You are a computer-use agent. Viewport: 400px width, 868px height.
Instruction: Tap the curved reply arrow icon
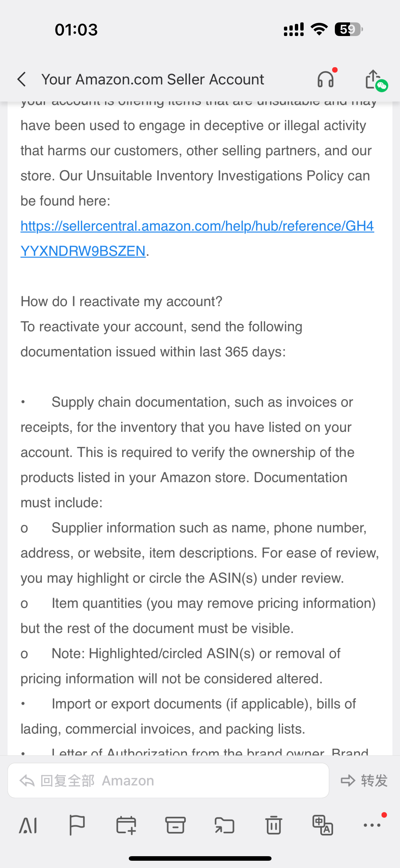point(27,781)
